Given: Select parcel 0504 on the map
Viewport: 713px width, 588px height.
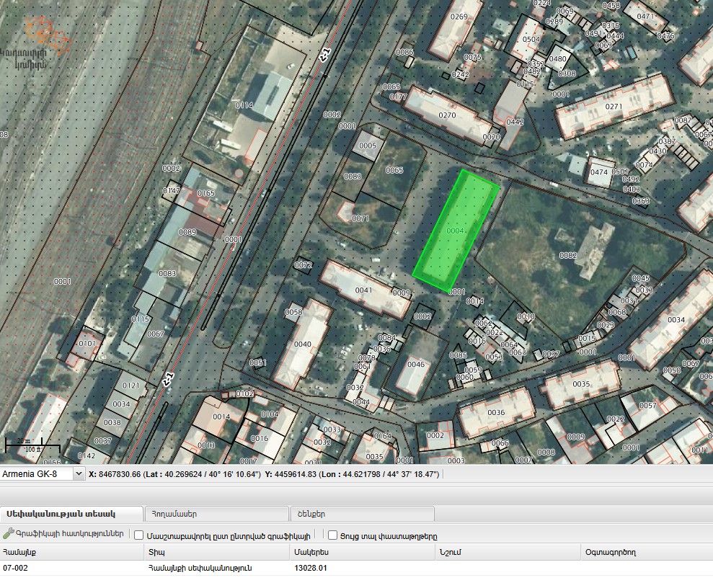Looking at the screenshot, I should [531, 40].
